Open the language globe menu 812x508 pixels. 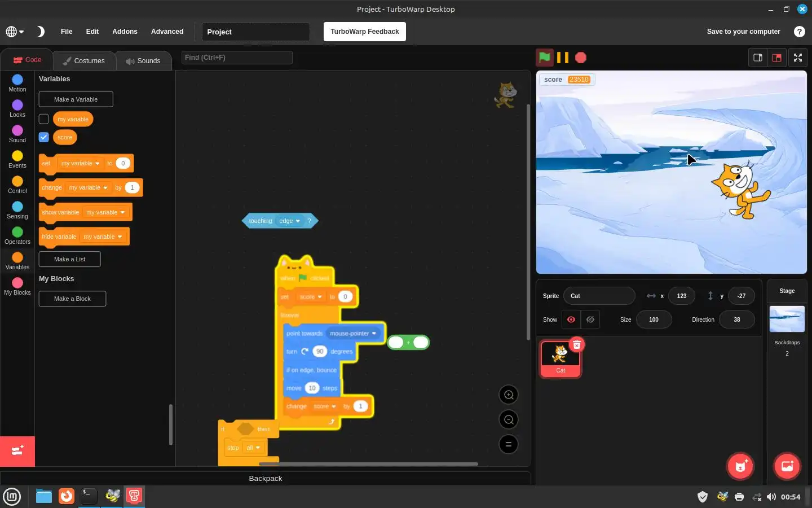pyautogui.click(x=15, y=32)
